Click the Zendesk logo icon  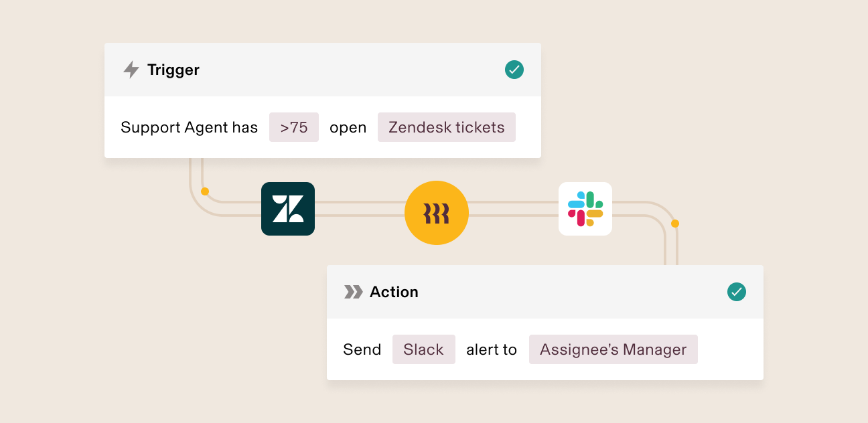tap(288, 209)
